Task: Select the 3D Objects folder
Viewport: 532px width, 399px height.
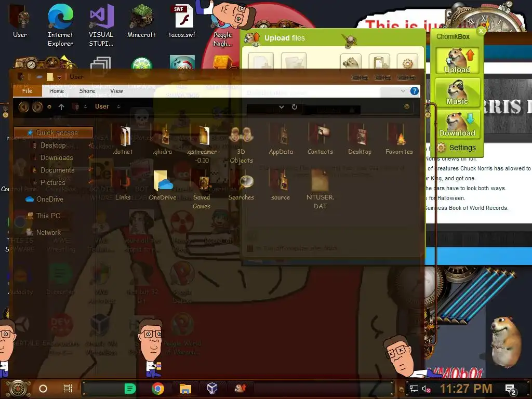Action: 241,144
